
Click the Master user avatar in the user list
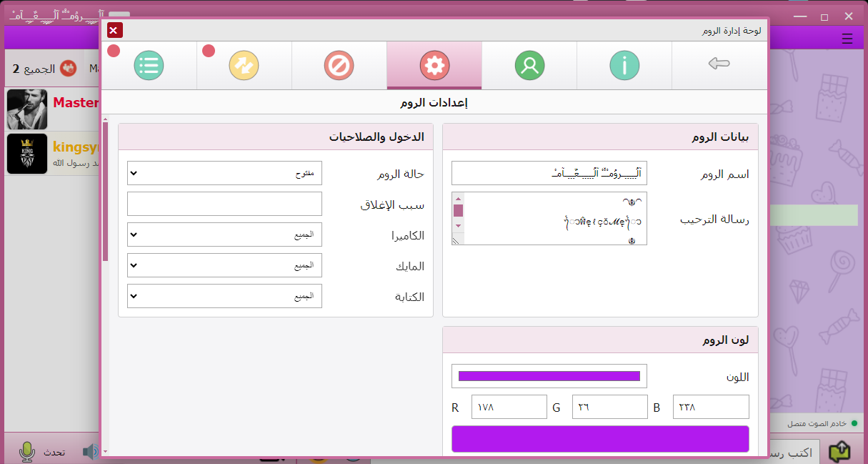pyautogui.click(x=27, y=109)
